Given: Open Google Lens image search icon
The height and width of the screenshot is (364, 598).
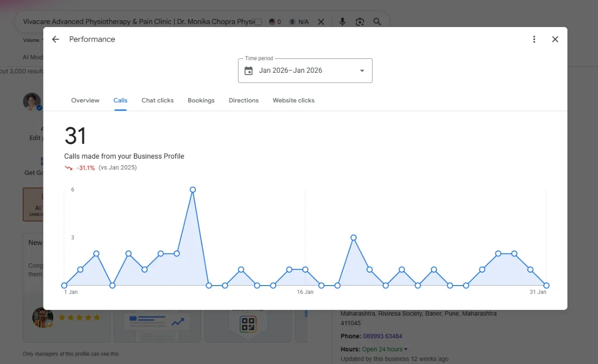Looking at the screenshot, I should 360,21.
